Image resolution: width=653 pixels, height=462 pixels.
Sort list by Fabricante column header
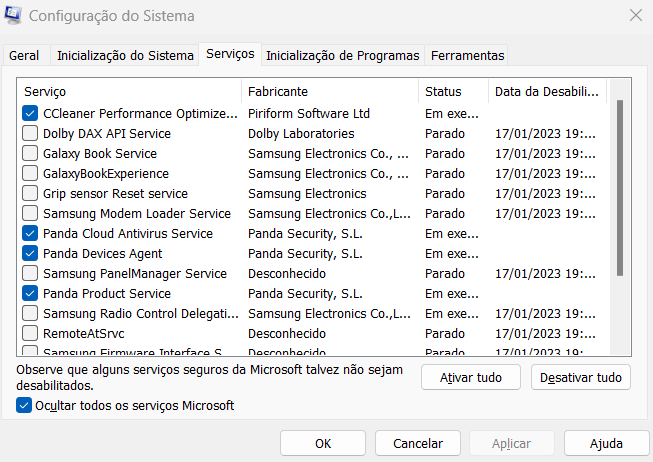click(x=330, y=91)
